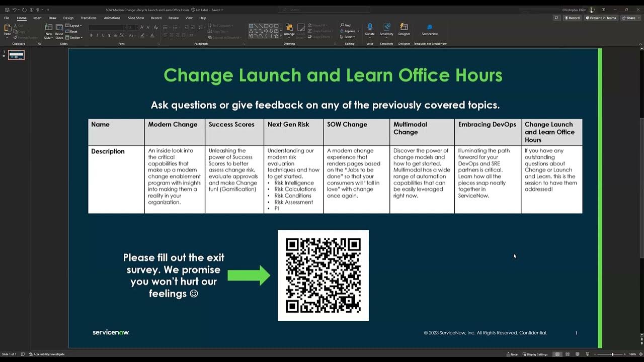644x362 pixels.
Task: Expand the Clipboard group dialog launcher
Action: (x=39, y=44)
